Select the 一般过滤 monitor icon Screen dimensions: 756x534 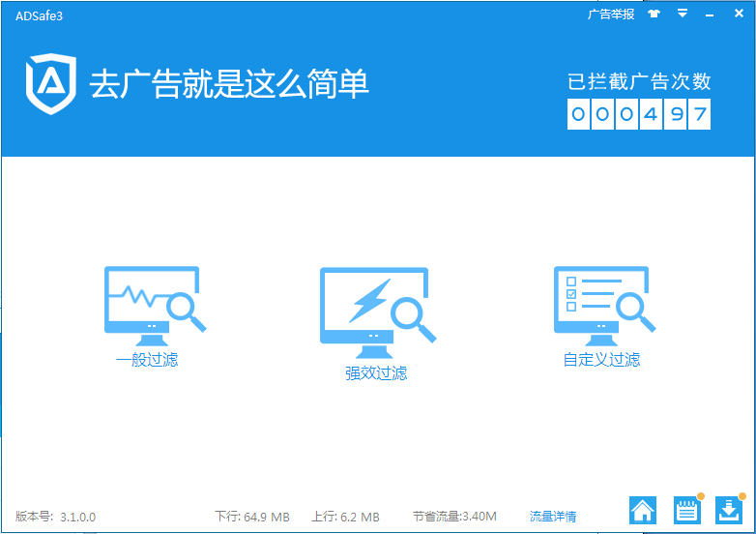point(156,307)
